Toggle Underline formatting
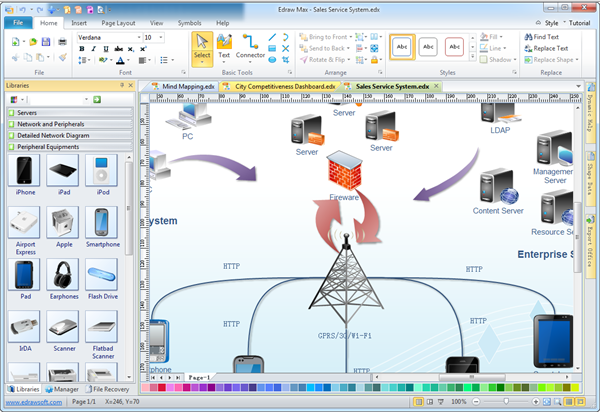 click(106, 49)
